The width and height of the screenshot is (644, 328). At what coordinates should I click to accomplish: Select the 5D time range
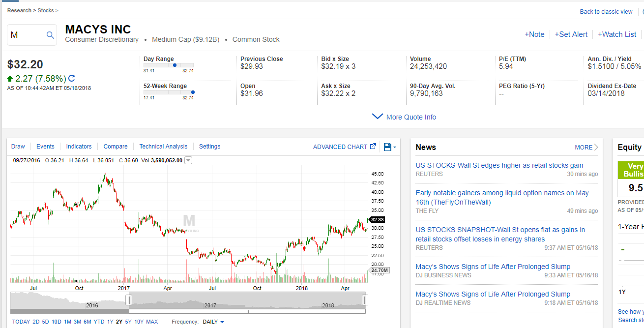pyautogui.click(x=45, y=322)
